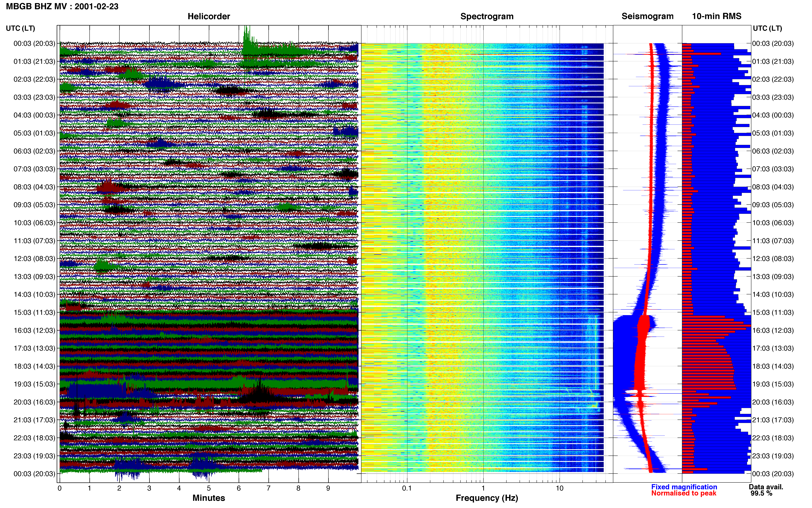This screenshot has width=812, height=508.
Task: Click right-side time label '20:03 (16:03)'
Action: click(x=773, y=402)
